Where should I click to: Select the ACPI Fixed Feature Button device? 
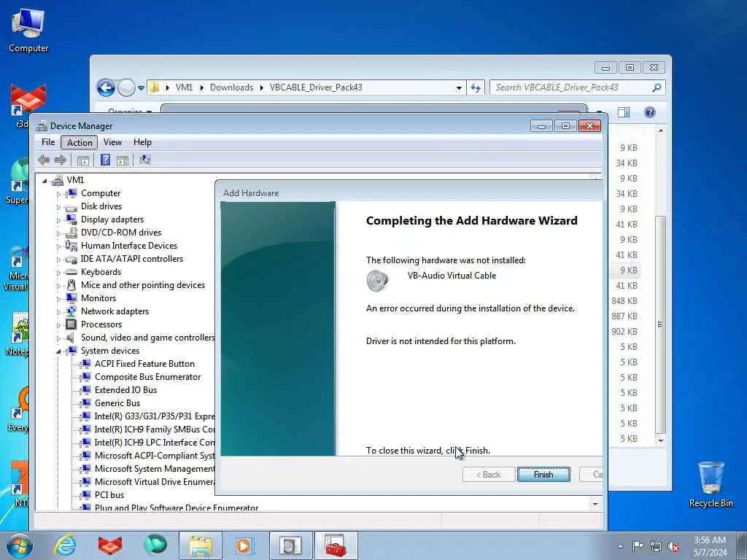[x=144, y=363]
